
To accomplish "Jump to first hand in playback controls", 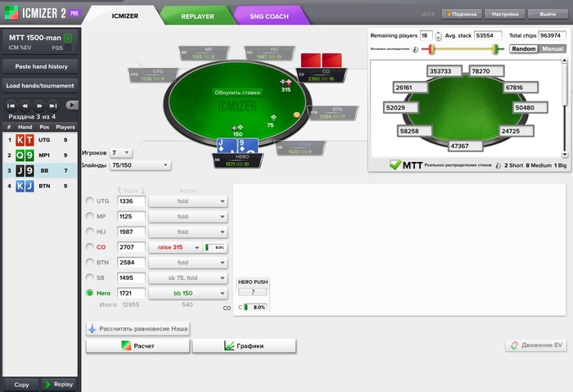I will 11,106.
